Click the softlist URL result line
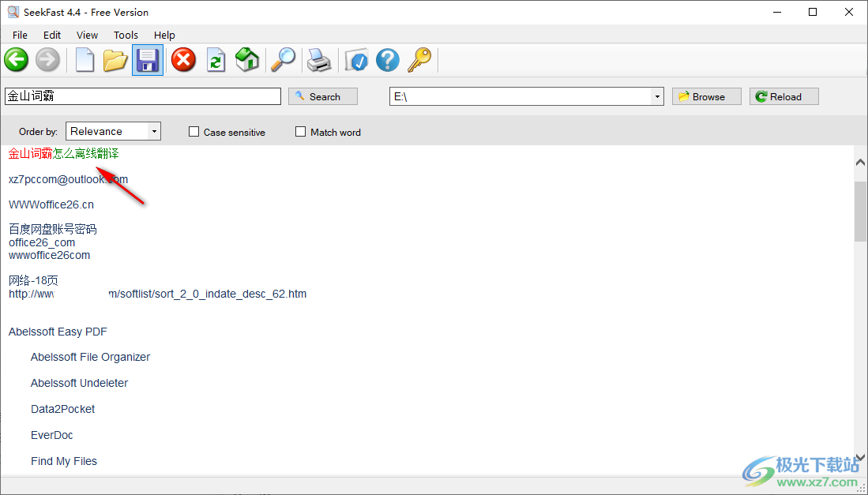The width and height of the screenshot is (868, 495). (157, 294)
